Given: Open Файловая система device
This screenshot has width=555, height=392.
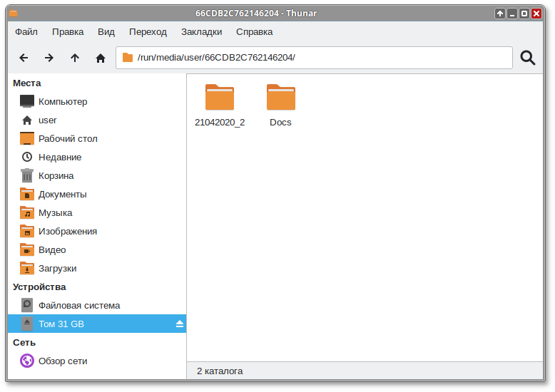Looking at the screenshot, I should [x=78, y=306].
